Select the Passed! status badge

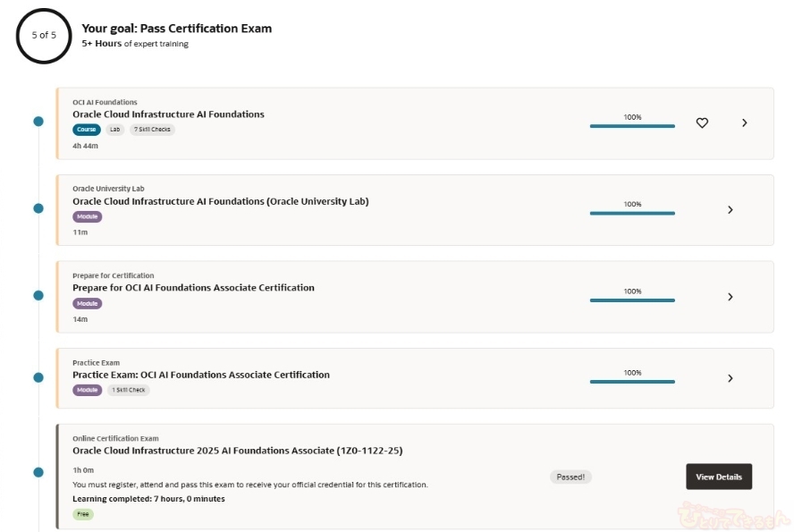pyautogui.click(x=570, y=477)
